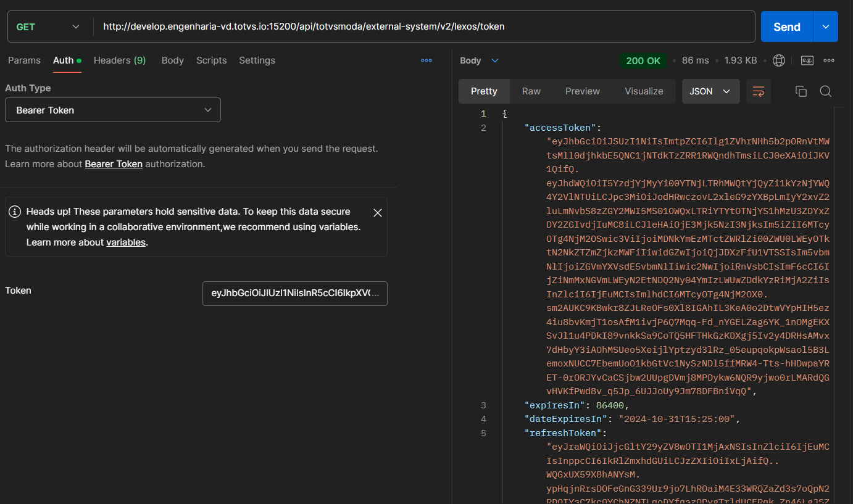Open request pane more options (blue dots)
Image resolution: width=853 pixels, height=504 pixels.
pos(426,60)
